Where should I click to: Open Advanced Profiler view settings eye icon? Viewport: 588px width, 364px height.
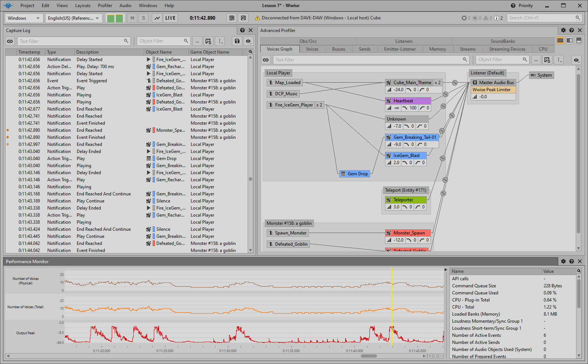point(576,60)
